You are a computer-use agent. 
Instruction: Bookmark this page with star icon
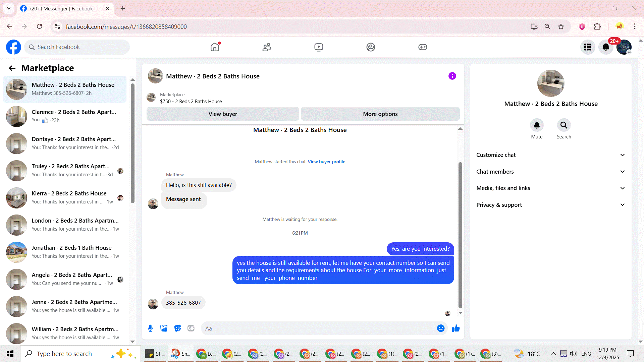click(561, 26)
